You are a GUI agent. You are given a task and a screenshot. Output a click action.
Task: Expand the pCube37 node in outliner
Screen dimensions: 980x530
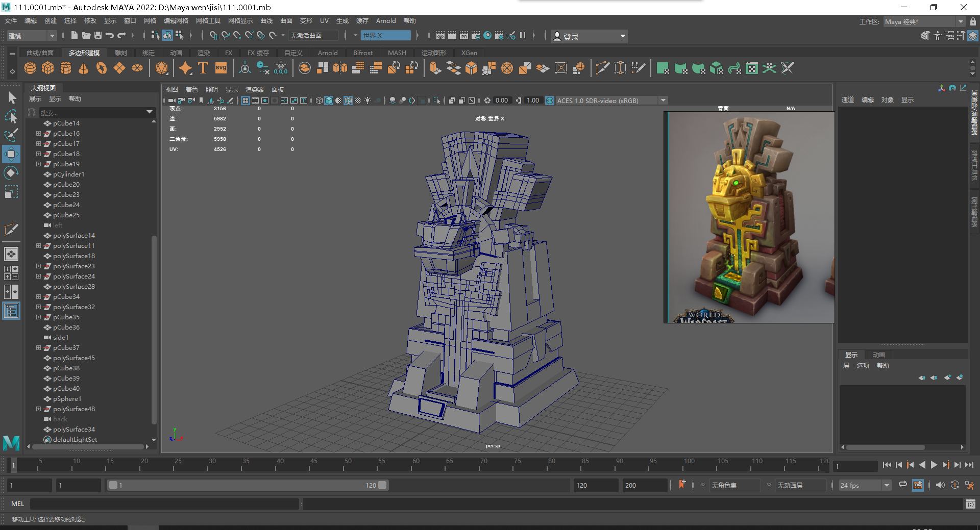(38, 348)
